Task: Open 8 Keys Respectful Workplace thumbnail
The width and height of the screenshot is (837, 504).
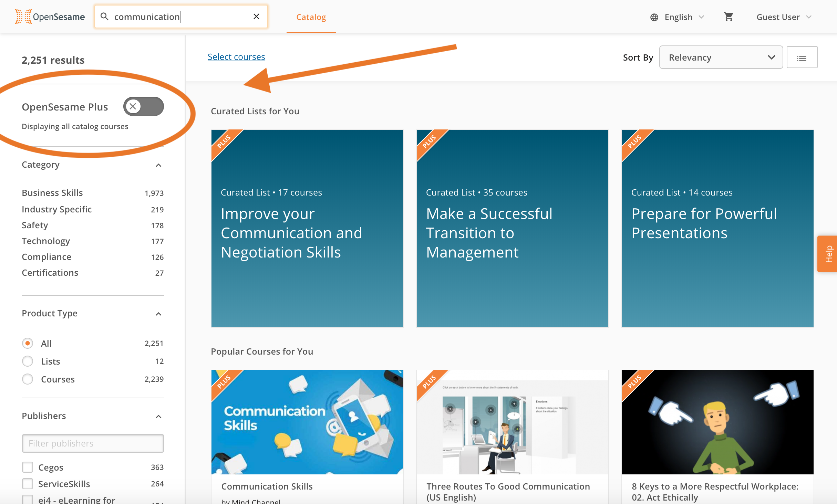Action: [717, 422]
